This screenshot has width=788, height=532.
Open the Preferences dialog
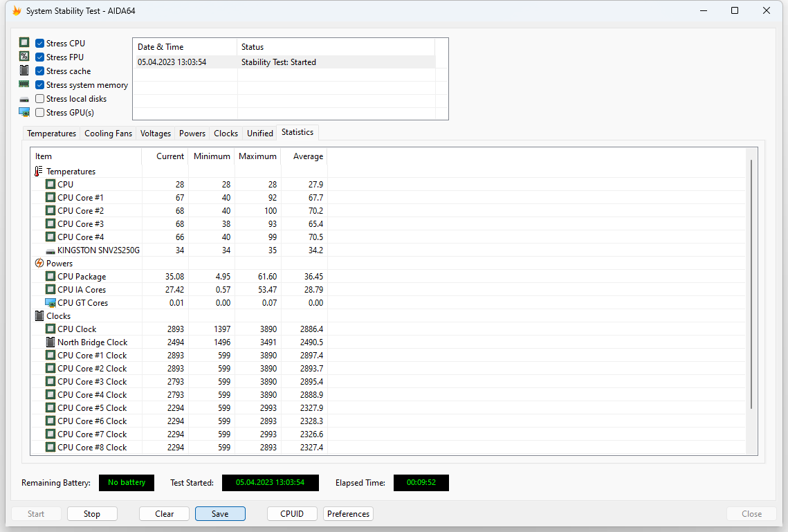(348, 513)
